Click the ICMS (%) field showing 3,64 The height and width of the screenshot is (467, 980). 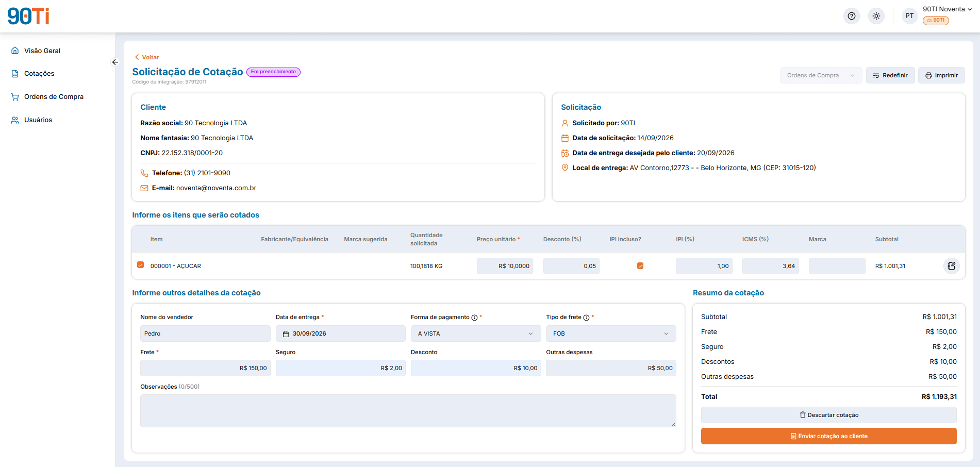pyautogui.click(x=771, y=266)
